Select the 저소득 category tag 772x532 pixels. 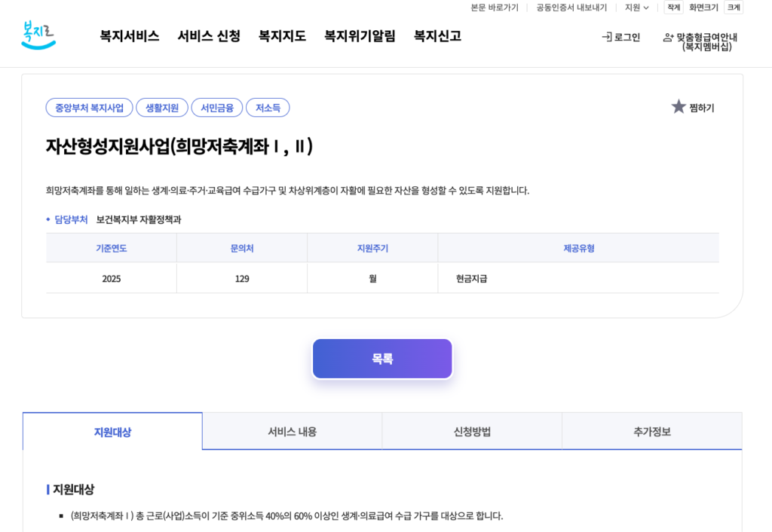tap(268, 107)
